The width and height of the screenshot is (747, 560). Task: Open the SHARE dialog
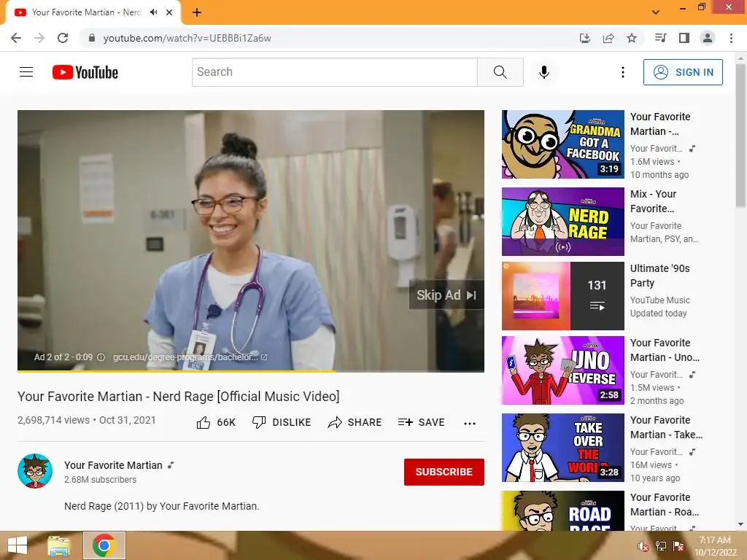355,422
